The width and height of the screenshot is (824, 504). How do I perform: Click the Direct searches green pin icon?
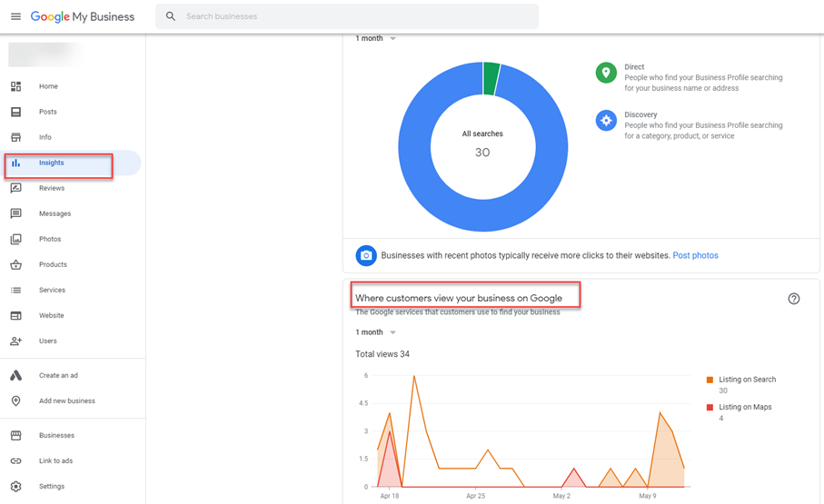(606, 73)
